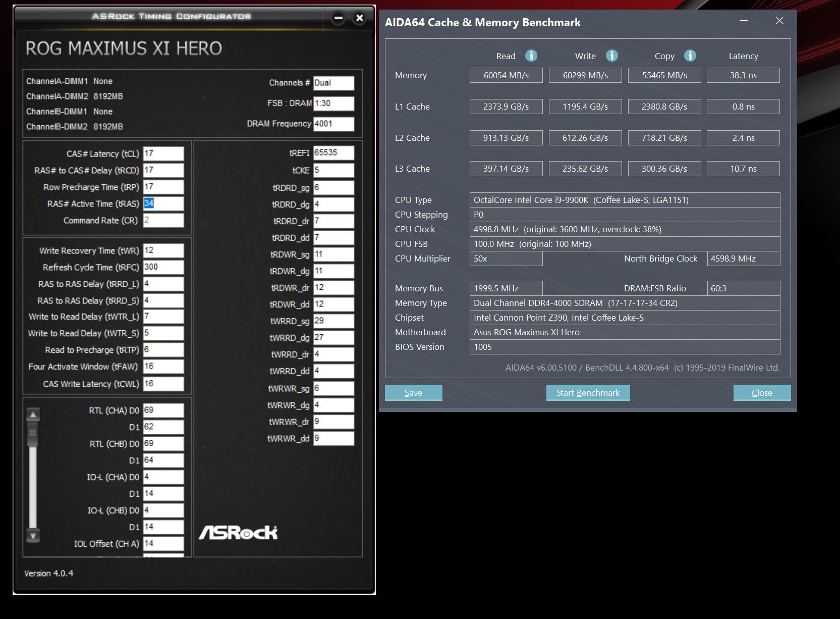Save the AIDA64 benchmark results

pyautogui.click(x=413, y=393)
